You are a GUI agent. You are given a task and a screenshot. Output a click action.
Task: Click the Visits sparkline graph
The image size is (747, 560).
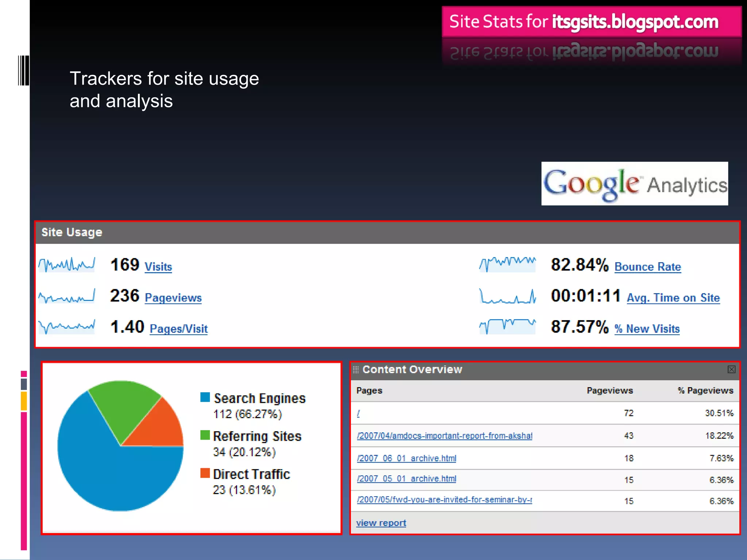click(67, 265)
